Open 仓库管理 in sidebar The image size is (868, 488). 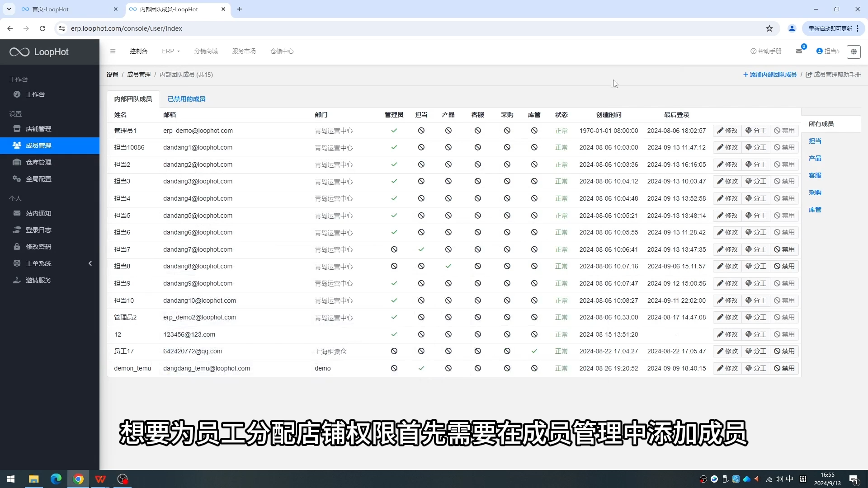click(38, 162)
